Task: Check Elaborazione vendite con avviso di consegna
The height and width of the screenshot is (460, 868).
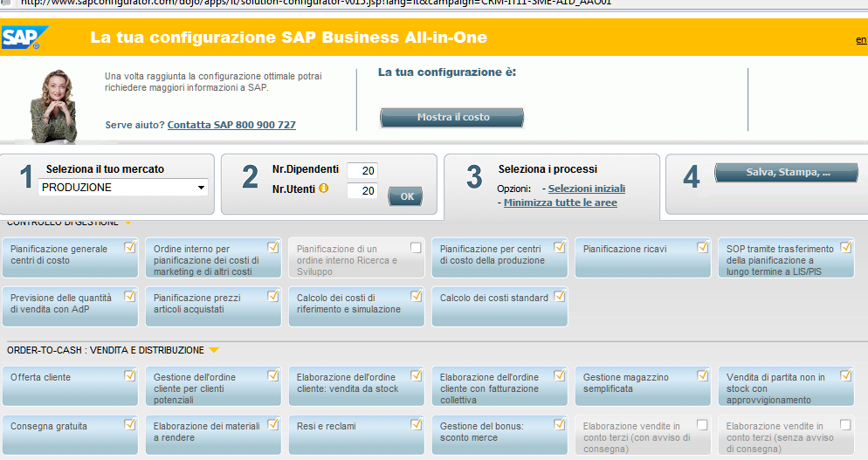Action: (x=702, y=424)
